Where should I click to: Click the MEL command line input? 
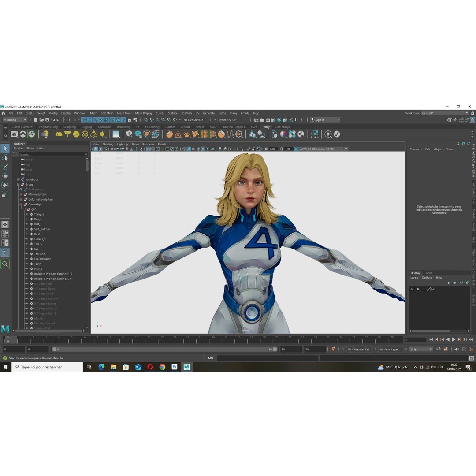tap(268, 358)
